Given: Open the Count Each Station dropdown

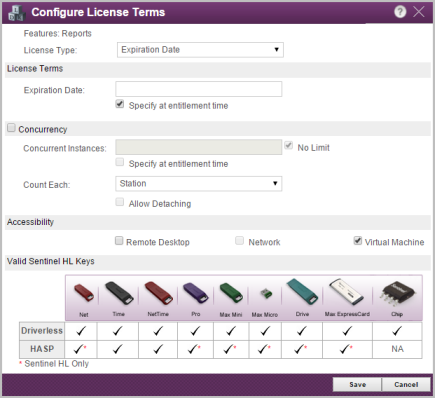Looking at the screenshot, I should click(199, 184).
